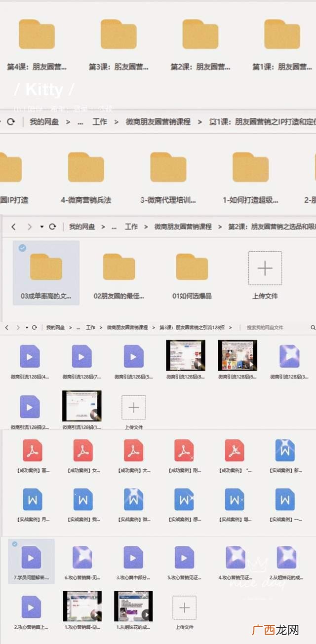Screen dimensions: 316x644
Task: Open the 第4课：朋友圈营 folder
Action: point(37,35)
